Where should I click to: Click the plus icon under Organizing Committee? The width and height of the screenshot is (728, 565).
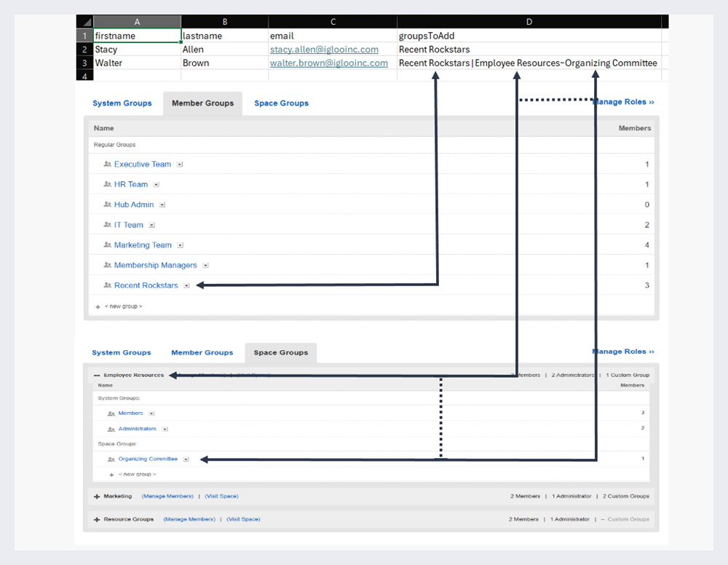(111, 475)
